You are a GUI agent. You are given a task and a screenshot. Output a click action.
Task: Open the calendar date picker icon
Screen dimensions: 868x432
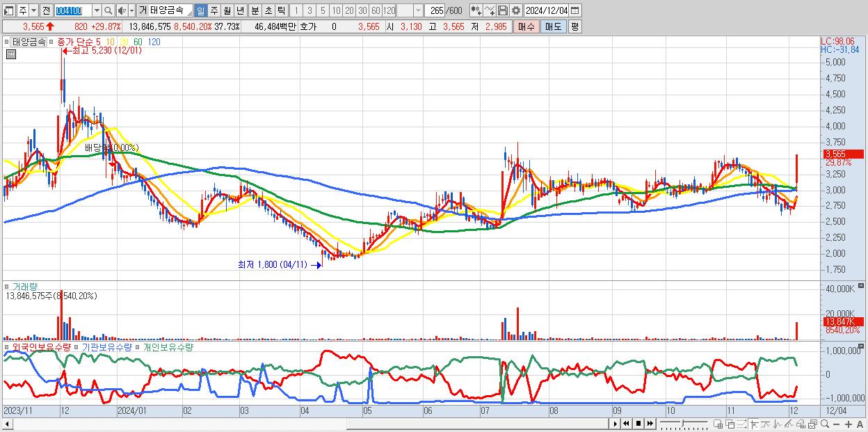click(x=575, y=10)
